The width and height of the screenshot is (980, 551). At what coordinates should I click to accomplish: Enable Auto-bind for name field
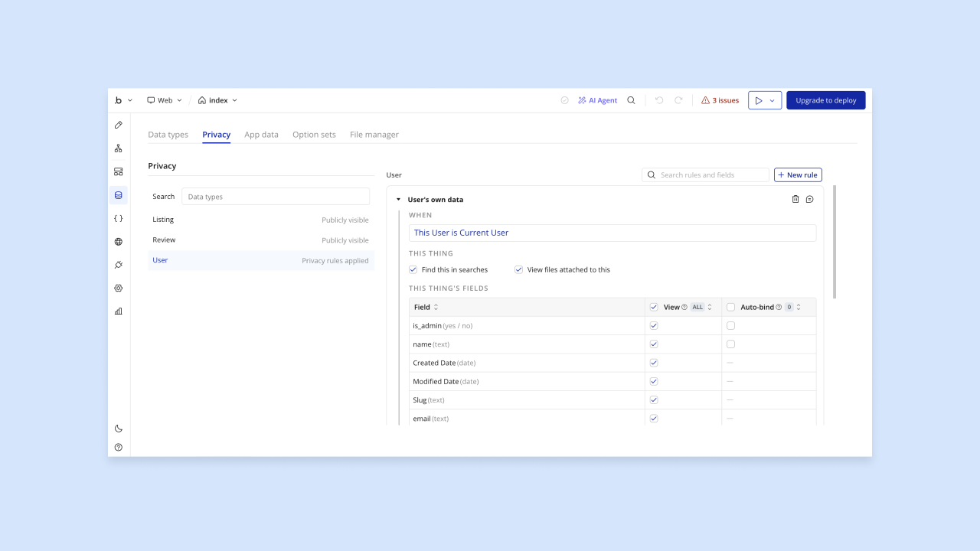[730, 344]
